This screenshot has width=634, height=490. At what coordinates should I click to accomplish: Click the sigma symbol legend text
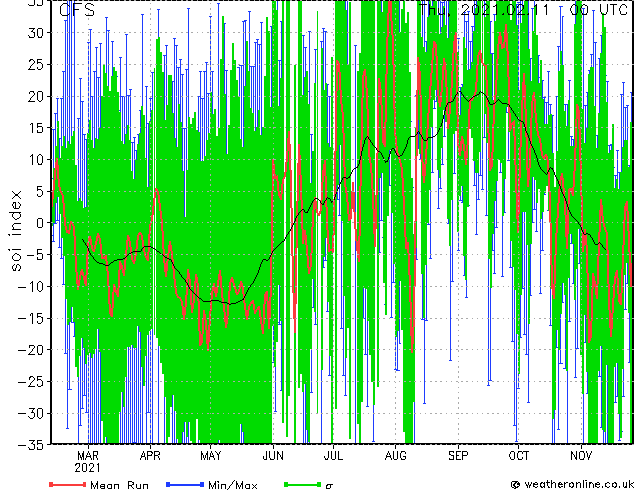pos(329,486)
